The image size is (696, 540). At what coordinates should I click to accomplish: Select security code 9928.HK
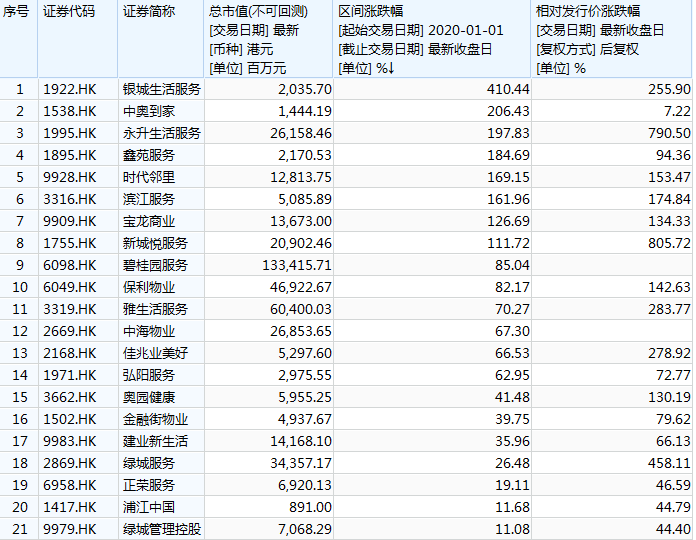70,177
